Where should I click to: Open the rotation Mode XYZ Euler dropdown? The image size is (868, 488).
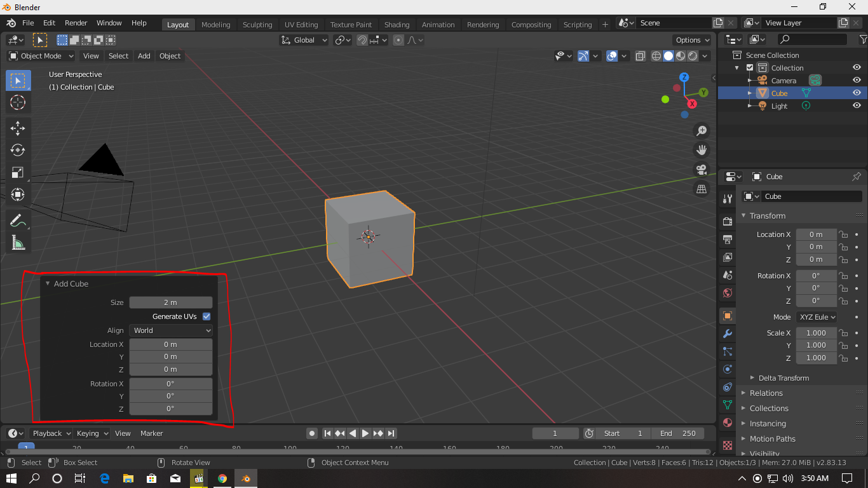(x=817, y=317)
